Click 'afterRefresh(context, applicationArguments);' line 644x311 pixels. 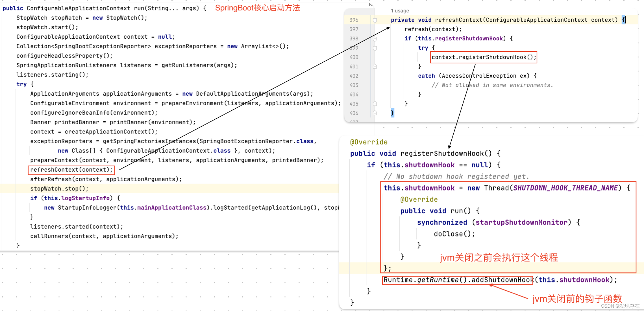pos(106,179)
